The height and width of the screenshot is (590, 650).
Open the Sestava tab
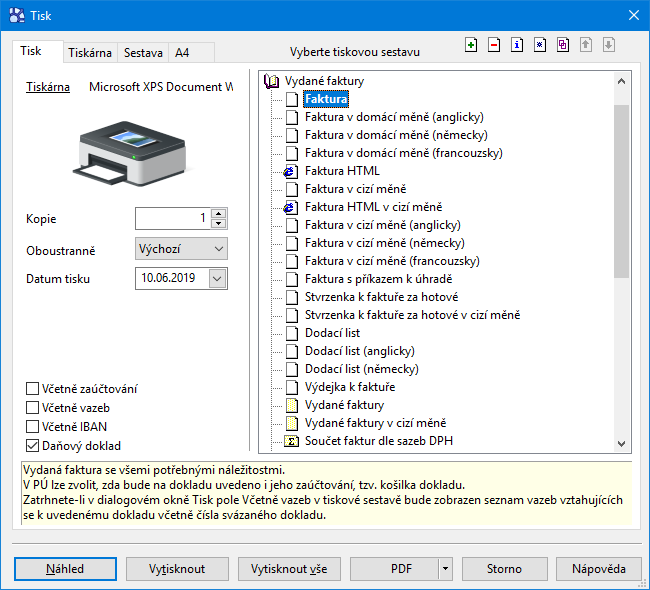click(143, 53)
